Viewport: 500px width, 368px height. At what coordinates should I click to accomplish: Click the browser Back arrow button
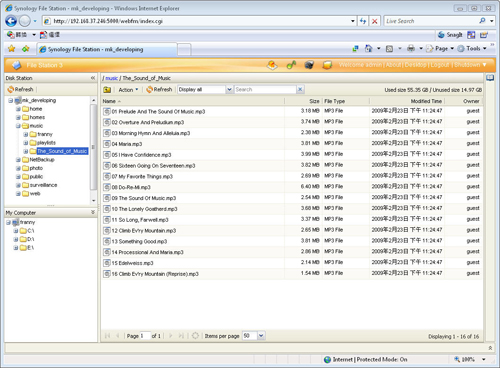11,21
